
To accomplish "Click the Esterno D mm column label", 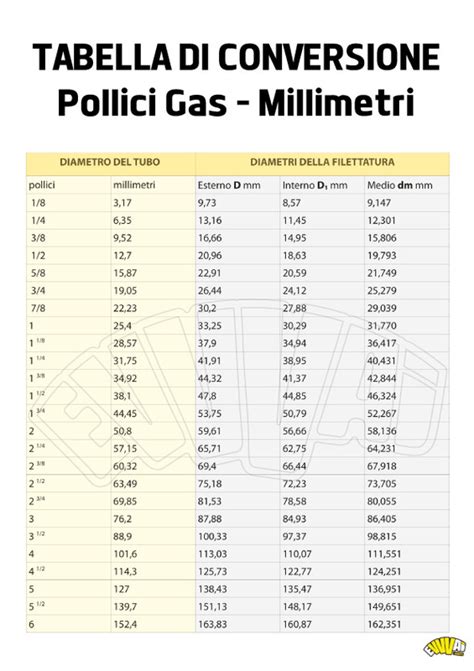I will [229, 185].
